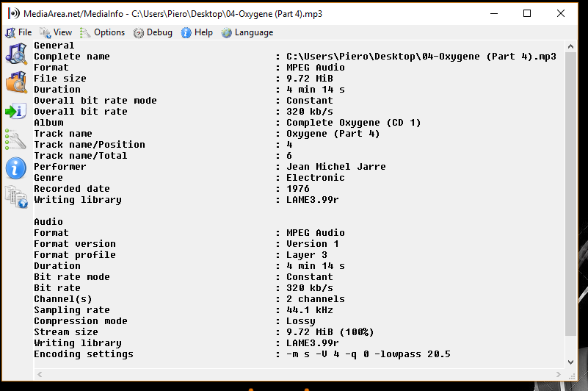588x391 pixels.
Task: Click the Complete name file path value
Action: tap(421, 57)
